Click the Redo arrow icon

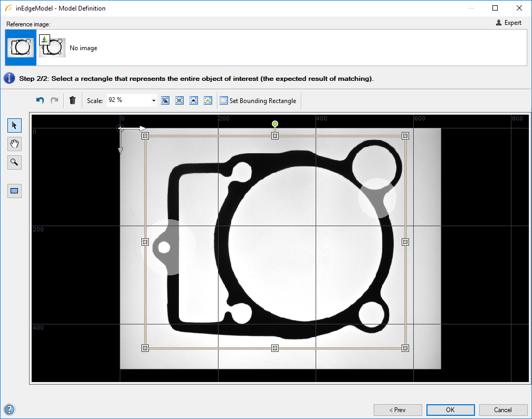click(x=54, y=100)
